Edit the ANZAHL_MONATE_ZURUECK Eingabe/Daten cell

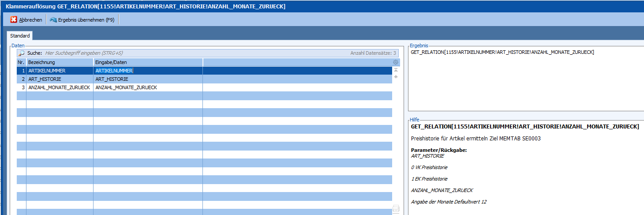(x=148, y=87)
